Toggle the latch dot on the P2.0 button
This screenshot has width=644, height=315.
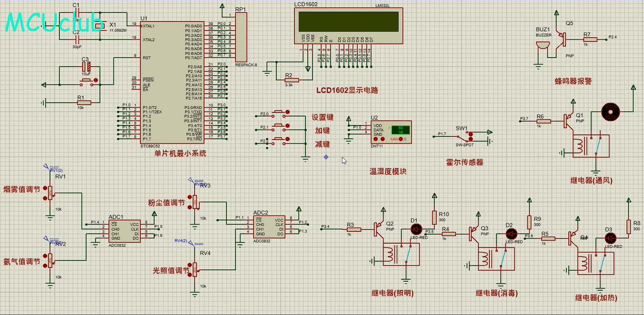(x=287, y=112)
